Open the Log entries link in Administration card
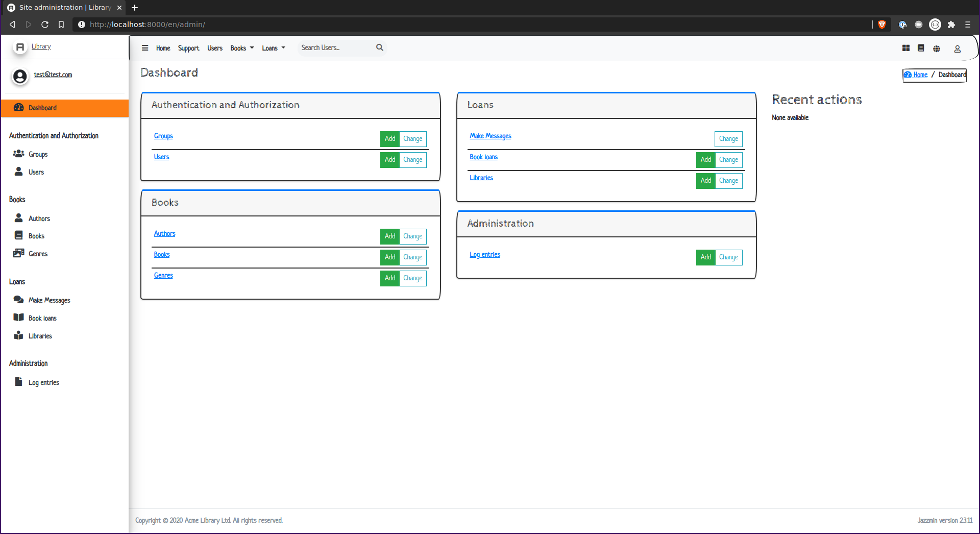The image size is (980, 534). [485, 254]
